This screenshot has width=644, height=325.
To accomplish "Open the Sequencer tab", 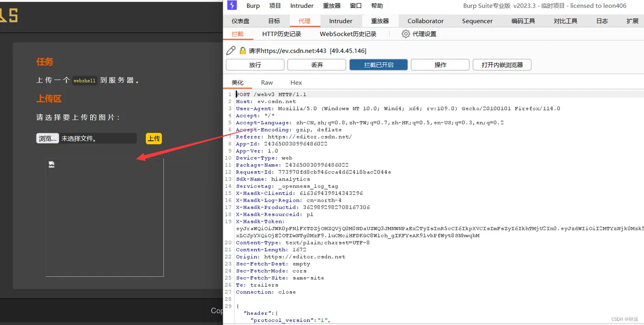I will click(477, 21).
